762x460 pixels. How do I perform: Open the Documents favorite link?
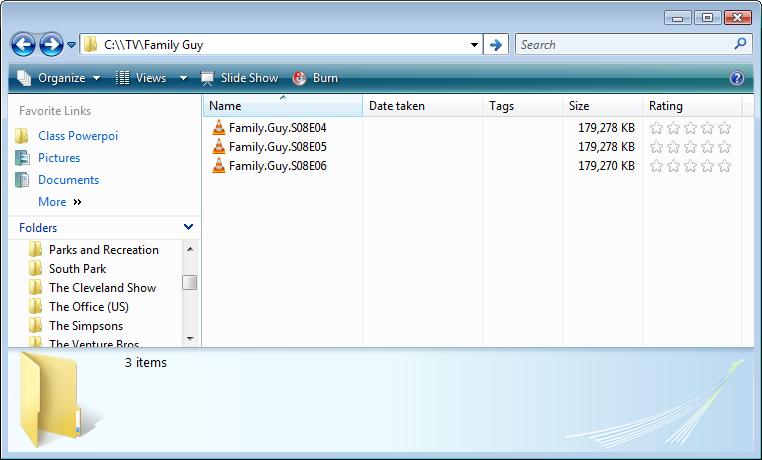point(69,180)
